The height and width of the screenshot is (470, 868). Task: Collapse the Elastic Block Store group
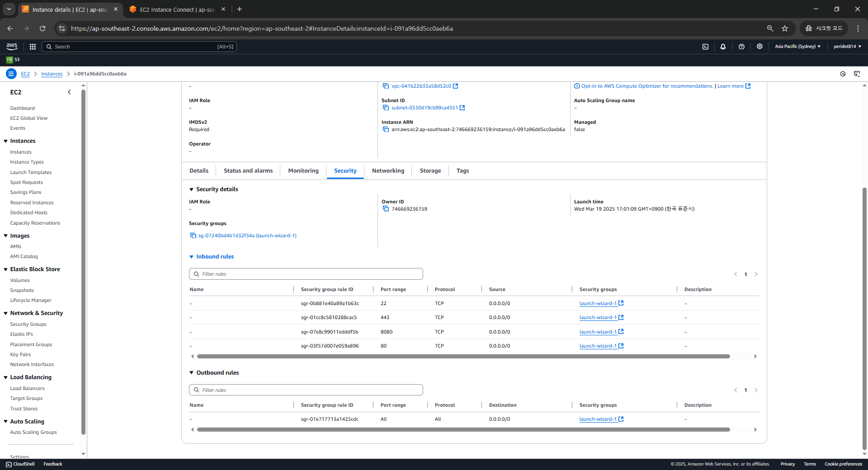(6, 269)
